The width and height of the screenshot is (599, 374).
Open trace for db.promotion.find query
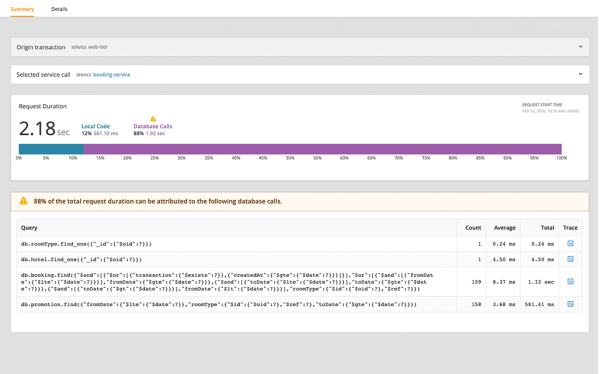570,304
